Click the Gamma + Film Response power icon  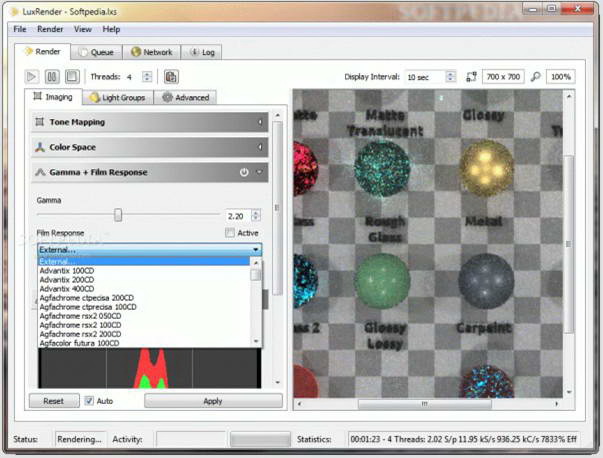click(x=244, y=172)
